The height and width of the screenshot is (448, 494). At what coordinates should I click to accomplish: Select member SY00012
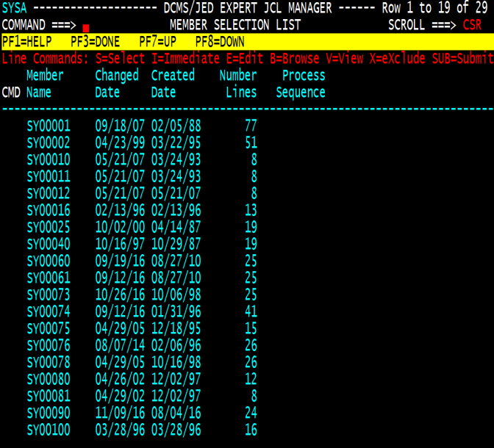point(49,194)
